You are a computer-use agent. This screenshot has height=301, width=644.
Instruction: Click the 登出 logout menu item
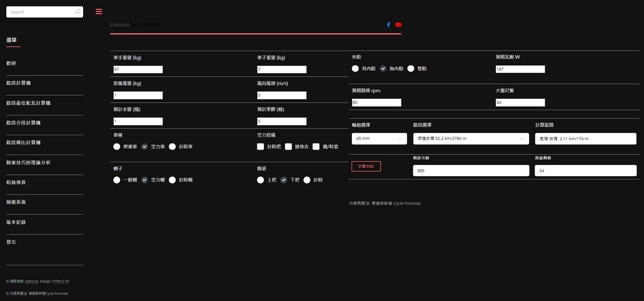[x=11, y=242]
